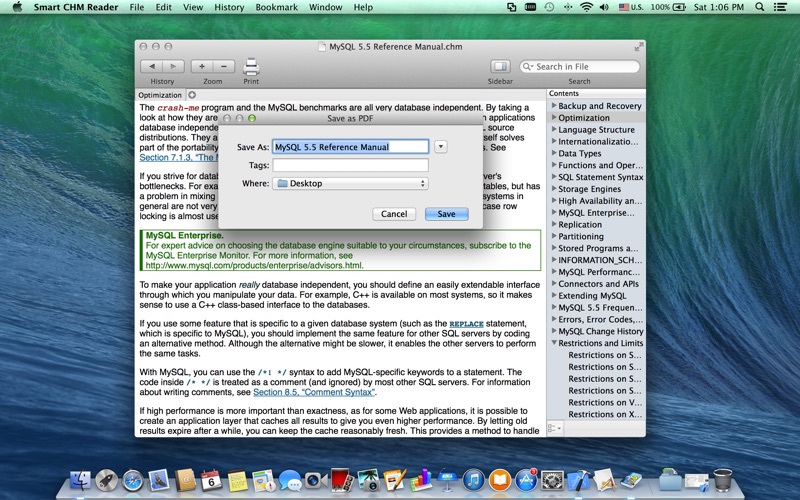This screenshot has height=500, width=800.
Task: Collapse the Restrictions and Limits node
Action: point(554,343)
